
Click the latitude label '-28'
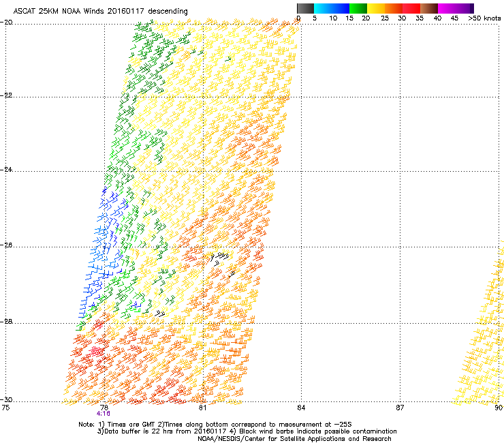point(6,322)
